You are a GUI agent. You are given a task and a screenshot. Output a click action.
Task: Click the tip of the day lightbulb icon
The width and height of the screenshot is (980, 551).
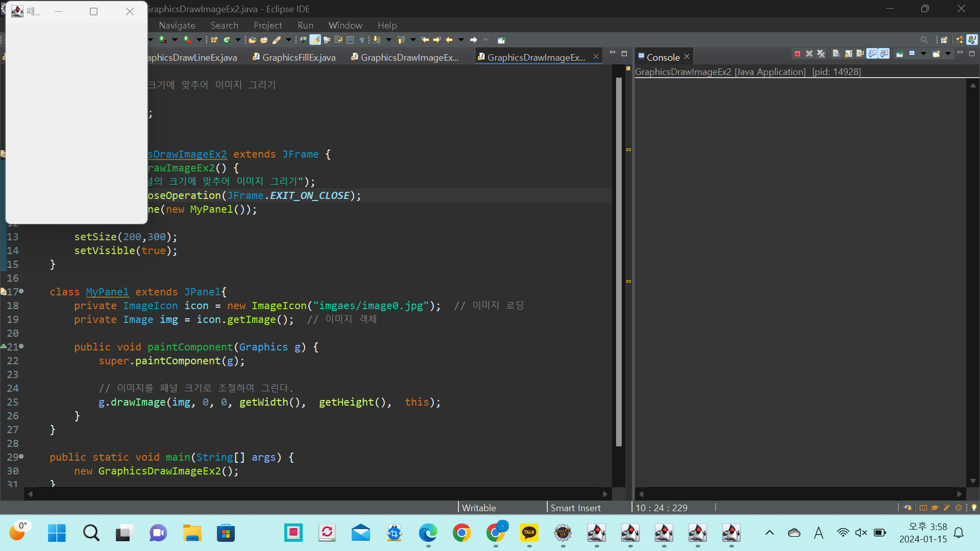point(974,508)
